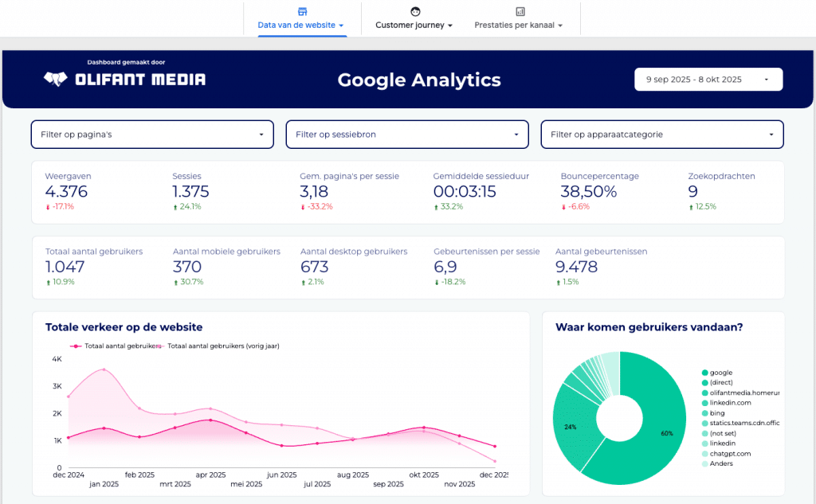Click the store icon above Data van de website
Image resolution: width=816 pixels, height=504 pixels.
pyautogui.click(x=301, y=11)
